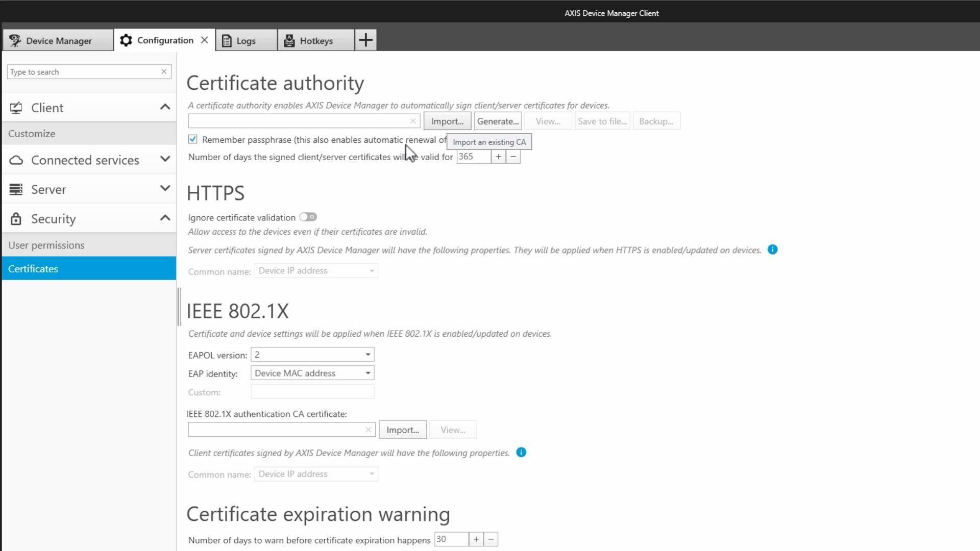Clear the search box with X icon
The height and width of the screenshot is (551, 980).
(x=164, y=72)
